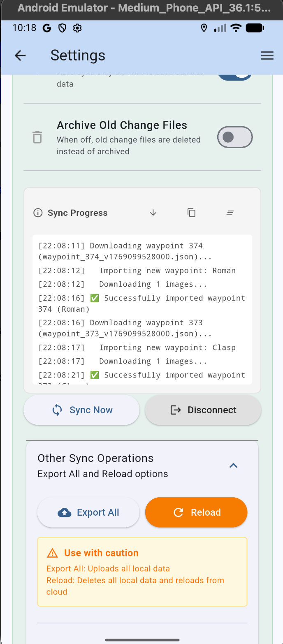Click the warning triangle in the caution box
This screenshot has height=644, width=283.
[52, 553]
